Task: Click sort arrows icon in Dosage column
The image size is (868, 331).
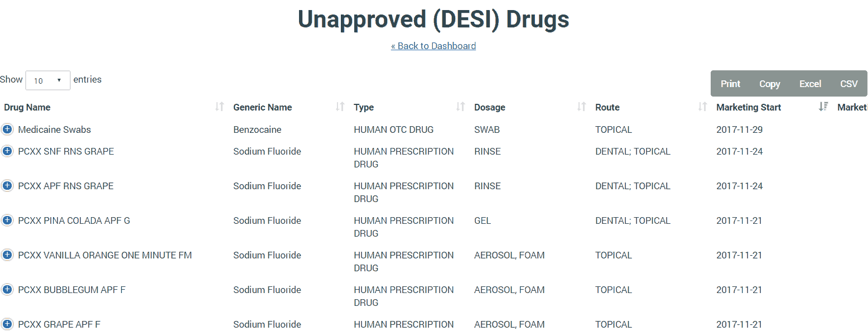Action: (x=581, y=107)
